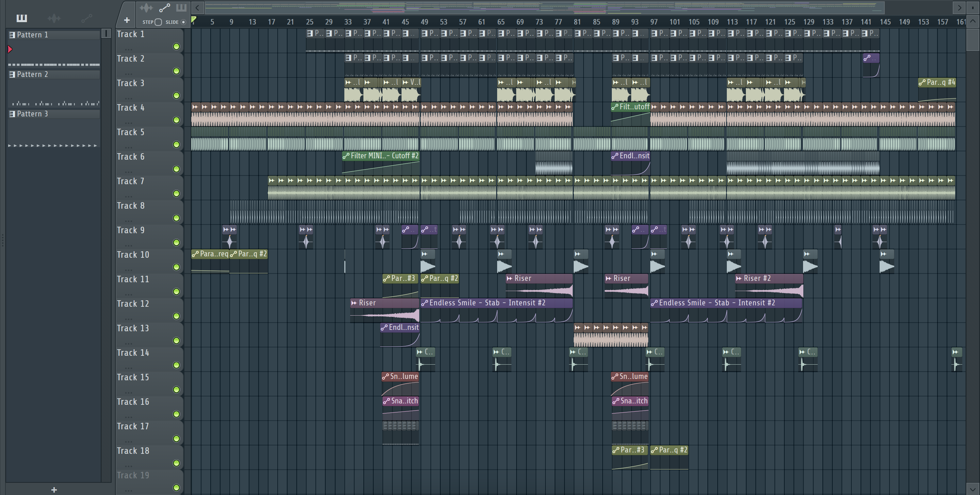Screen dimensions: 980x495
Task: Mute Track 1 with its green LED
Action: point(176,46)
